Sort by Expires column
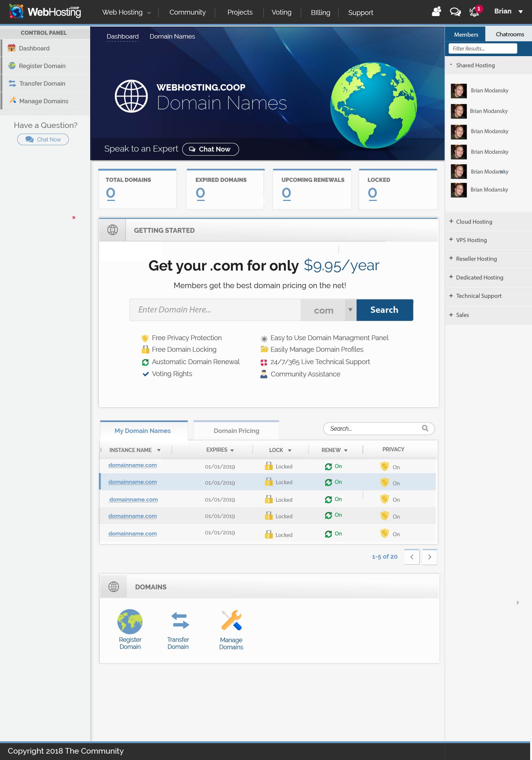This screenshot has height=760, width=532. point(220,450)
